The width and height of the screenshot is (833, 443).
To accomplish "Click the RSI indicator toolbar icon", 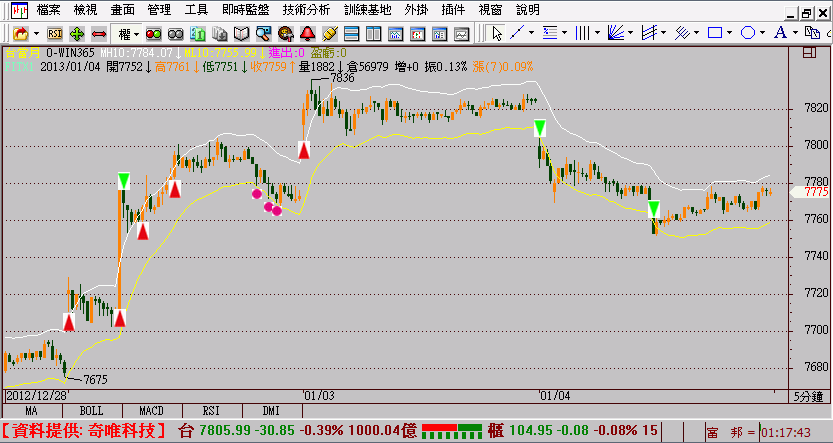I will (54, 33).
